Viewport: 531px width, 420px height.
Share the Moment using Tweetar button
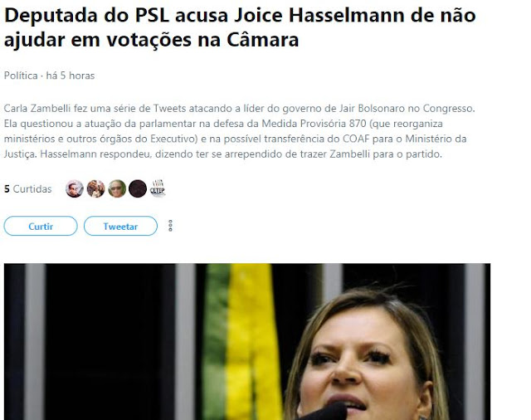click(120, 226)
